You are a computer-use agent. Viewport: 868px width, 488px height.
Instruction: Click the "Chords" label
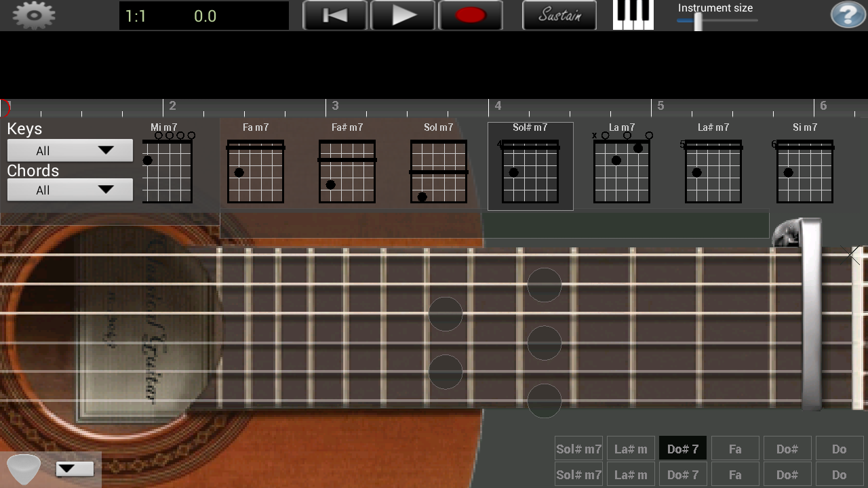point(33,171)
